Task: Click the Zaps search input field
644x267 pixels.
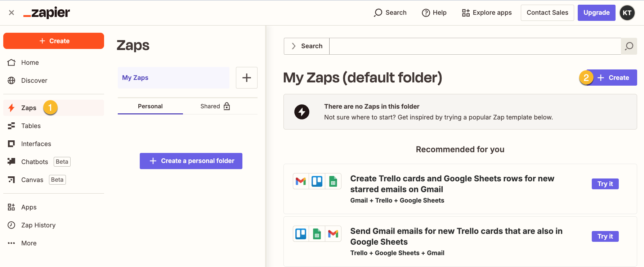Action: [x=475, y=46]
